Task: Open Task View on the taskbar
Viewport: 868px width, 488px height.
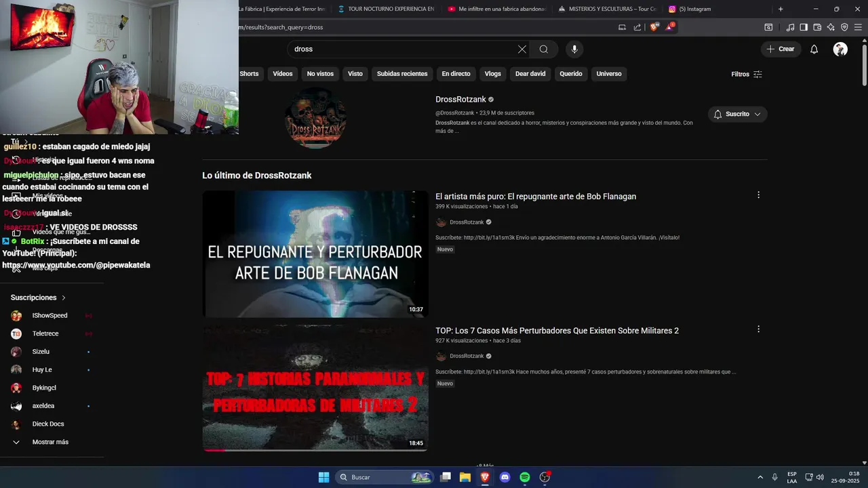Action: (446, 477)
